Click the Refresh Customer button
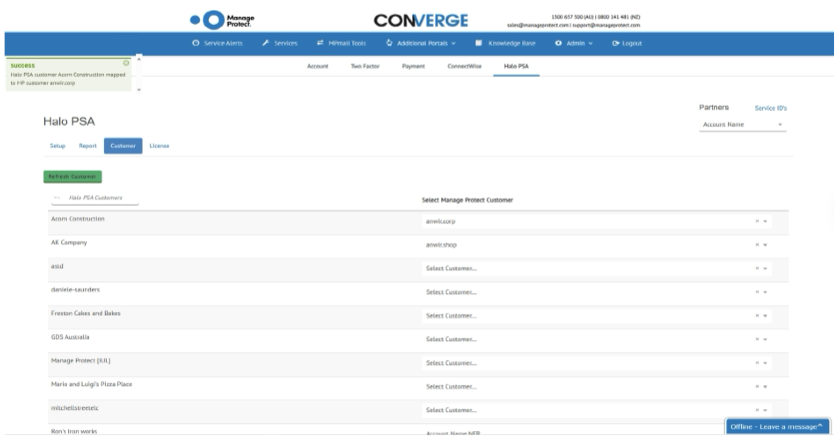 tap(72, 177)
